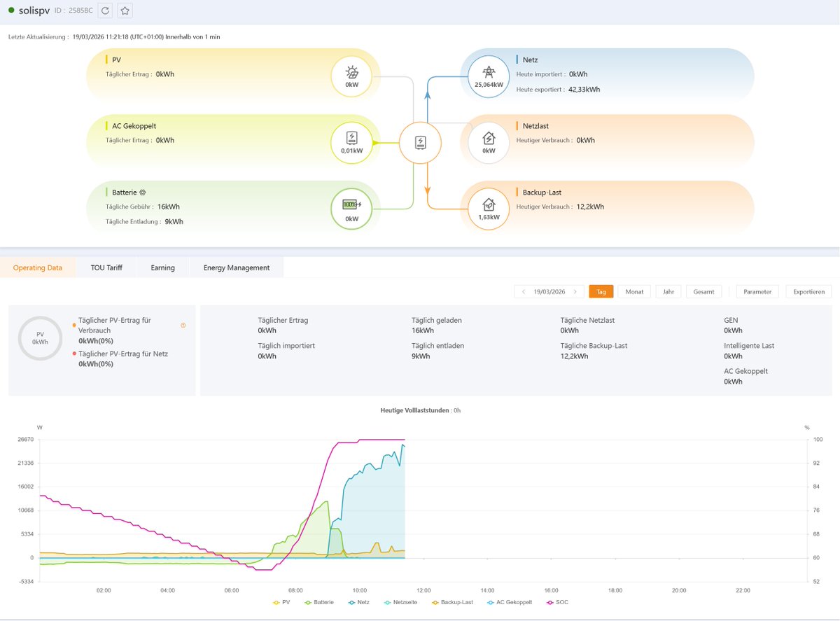Click the refresh icon next to station ID
The width and height of the screenshot is (840, 621).
pos(105,11)
